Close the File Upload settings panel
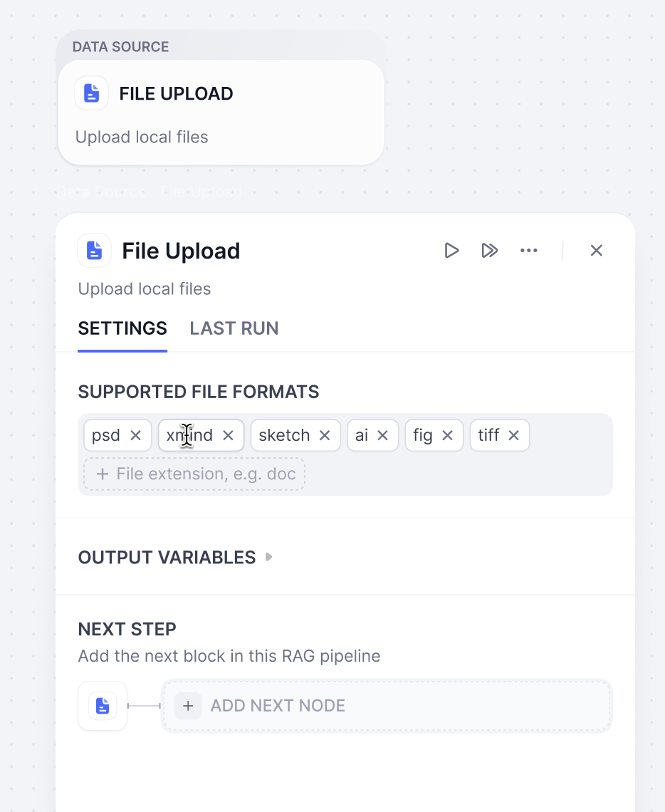 tap(597, 250)
